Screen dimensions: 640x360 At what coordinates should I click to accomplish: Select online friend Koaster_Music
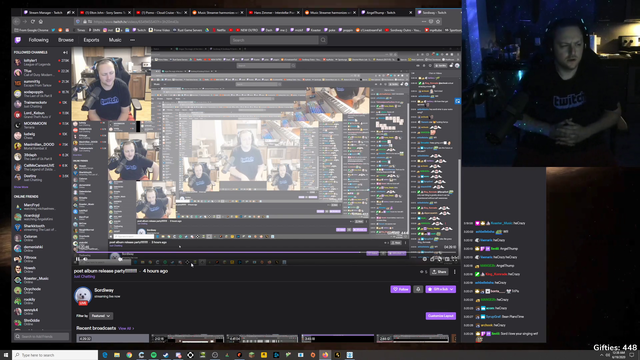click(x=41, y=280)
